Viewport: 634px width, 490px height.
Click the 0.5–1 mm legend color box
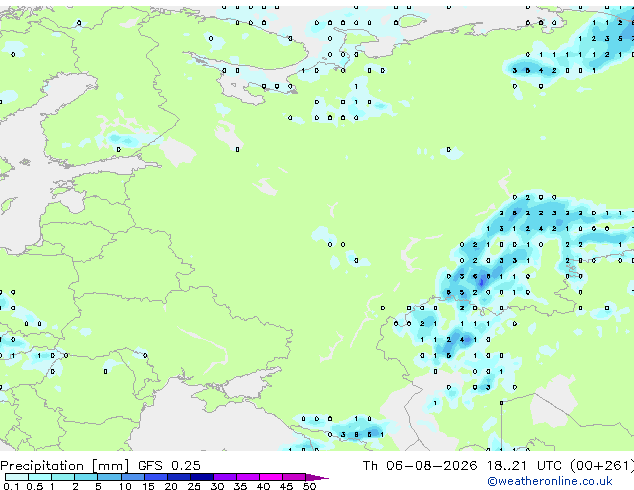point(40,477)
